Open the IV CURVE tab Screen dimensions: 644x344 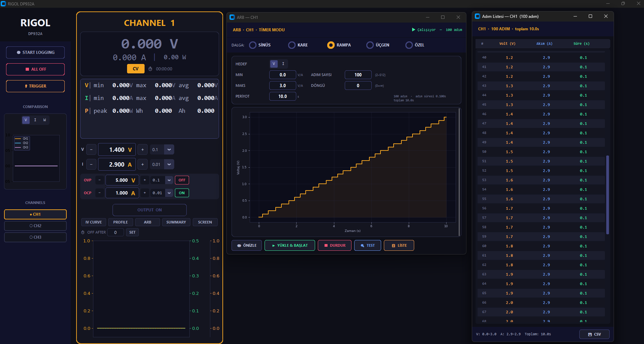coord(93,222)
